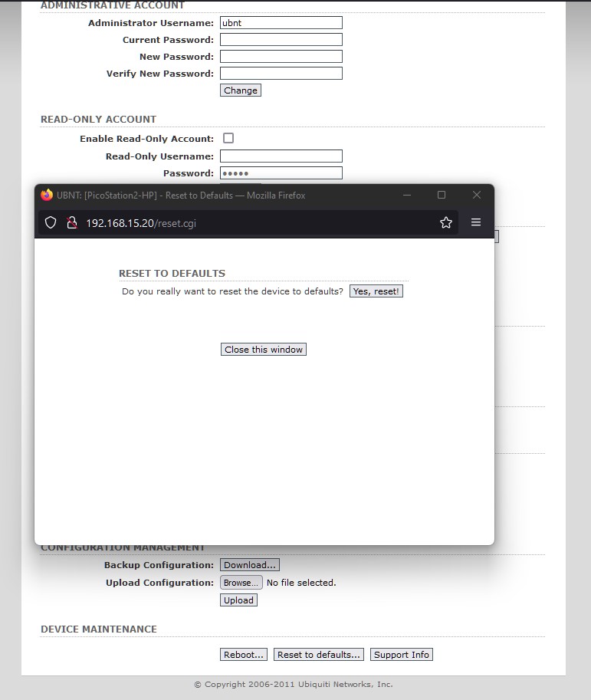Image resolution: width=591 pixels, height=700 pixels.
Task: Open Support Info
Action: coord(401,655)
